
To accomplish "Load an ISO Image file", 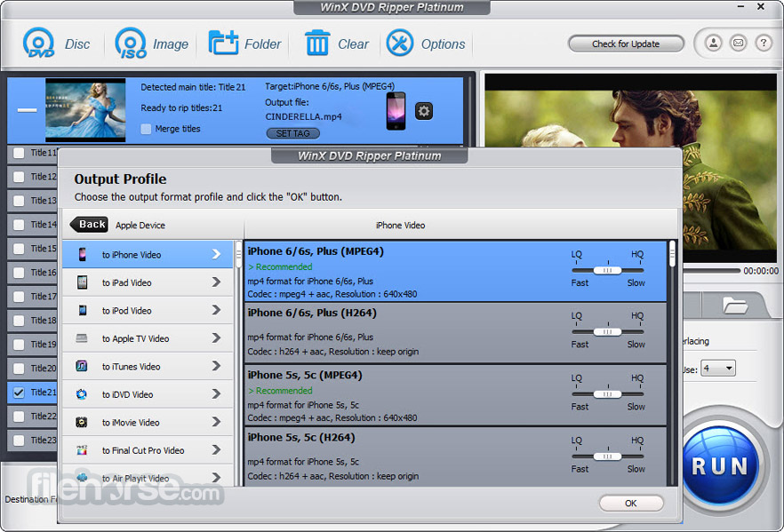I will [131, 44].
